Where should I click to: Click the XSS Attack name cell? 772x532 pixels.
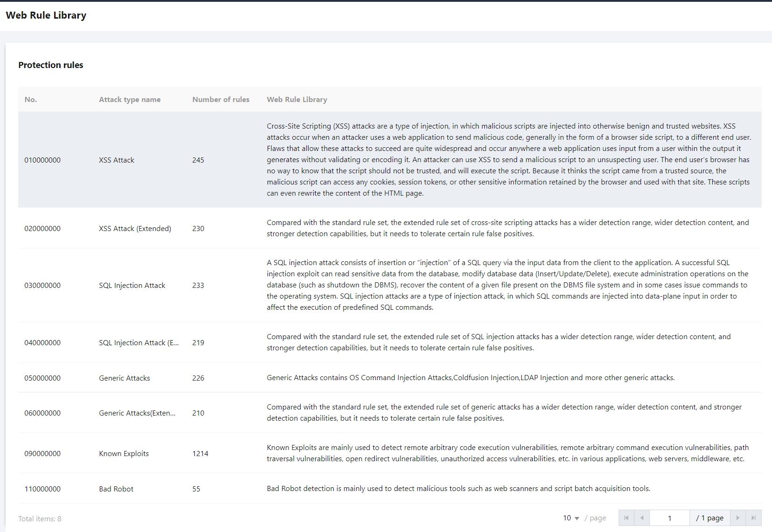[117, 160]
